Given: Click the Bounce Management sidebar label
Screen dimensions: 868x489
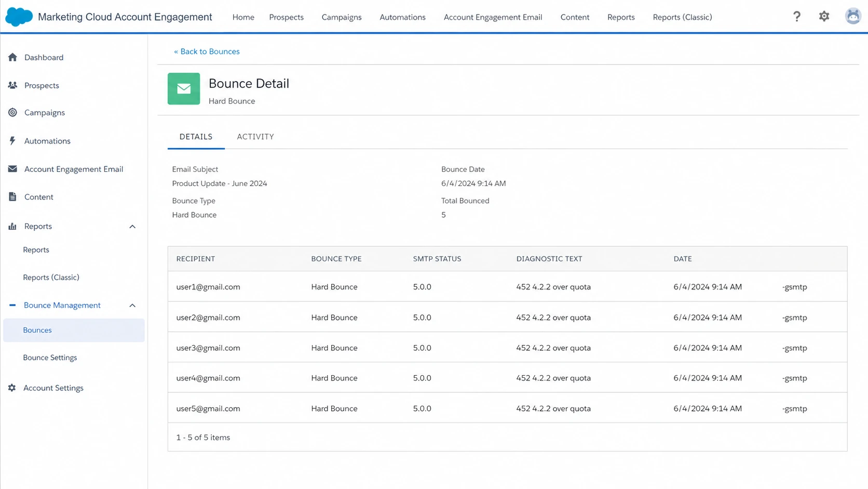Looking at the screenshot, I should click(x=62, y=305).
